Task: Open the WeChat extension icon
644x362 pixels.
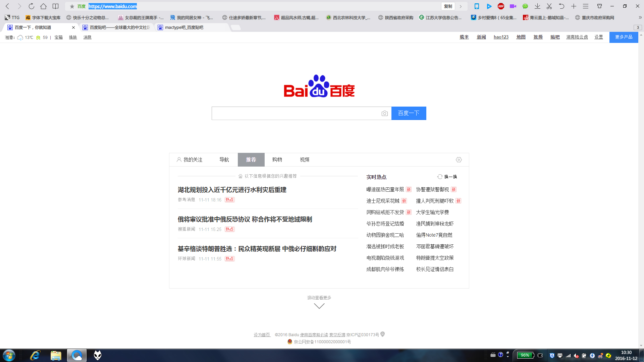Action: 525,6
